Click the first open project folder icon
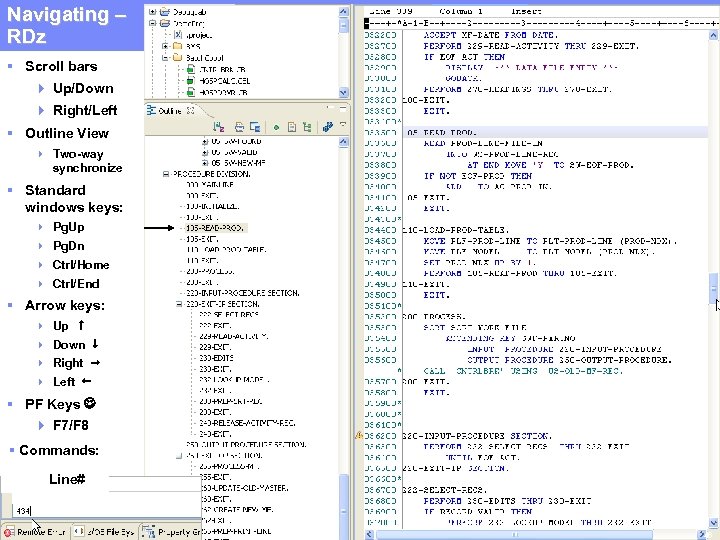Image resolution: width=720 pixels, height=540 pixels. pos(165,11)
